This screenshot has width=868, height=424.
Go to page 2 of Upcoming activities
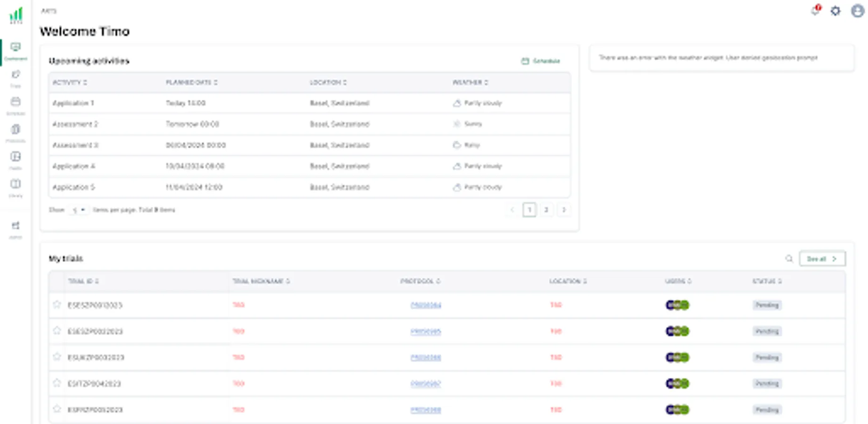tap(546, 210)
